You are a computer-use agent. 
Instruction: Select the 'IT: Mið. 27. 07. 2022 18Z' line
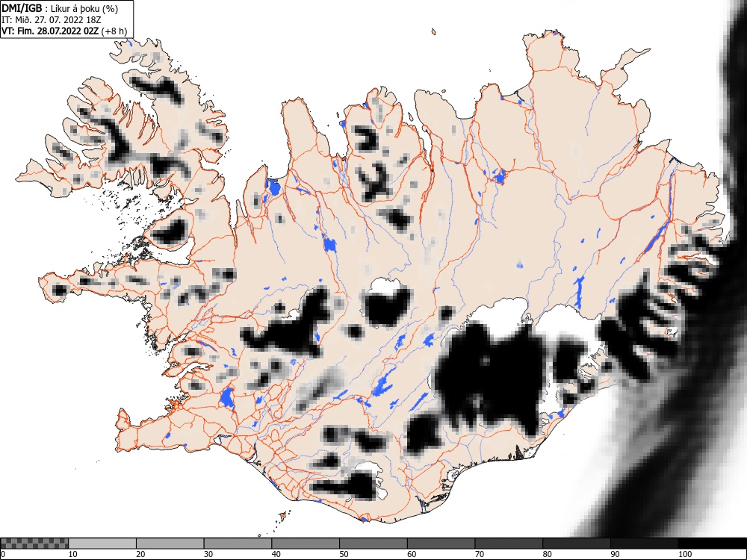pos(52,20)
